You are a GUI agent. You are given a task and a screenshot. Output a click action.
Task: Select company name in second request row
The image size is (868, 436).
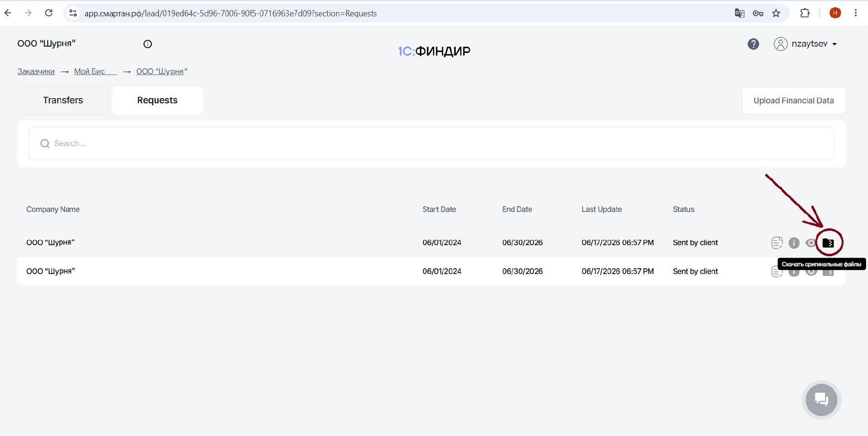pyautogui.click(x=50, y=271)
